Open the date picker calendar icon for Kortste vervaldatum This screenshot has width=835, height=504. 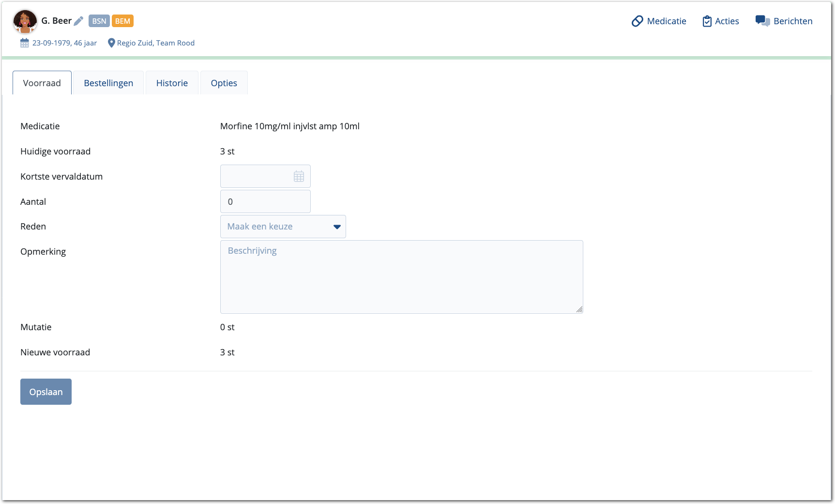pyautogui.click(x=299, y=176)
